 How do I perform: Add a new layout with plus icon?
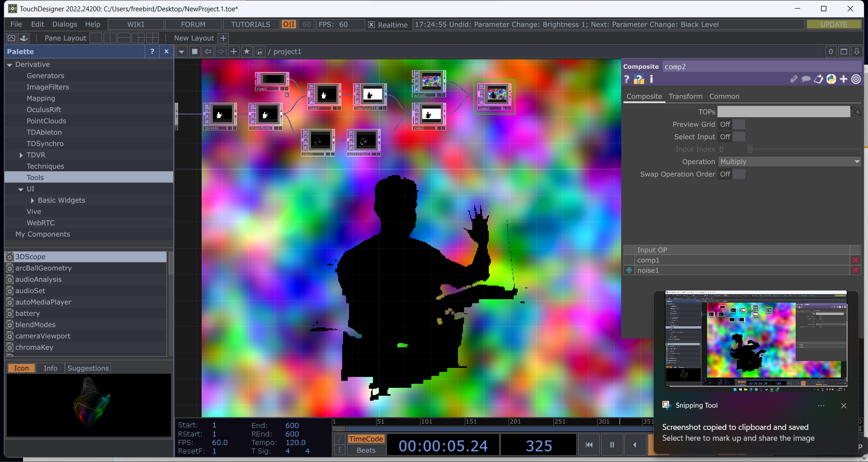(x=223, y=38)
